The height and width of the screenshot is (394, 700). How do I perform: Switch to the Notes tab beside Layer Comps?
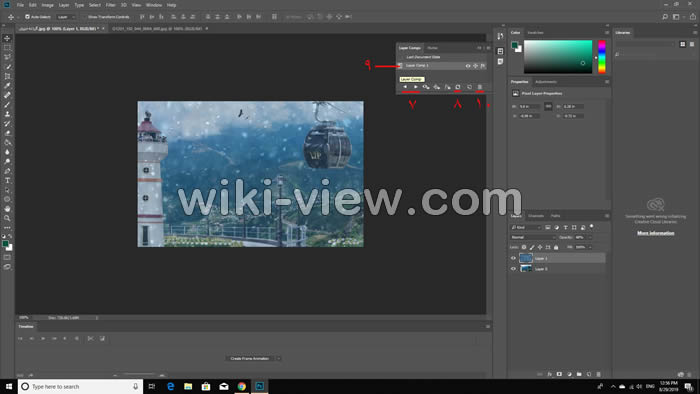(432, 48)
